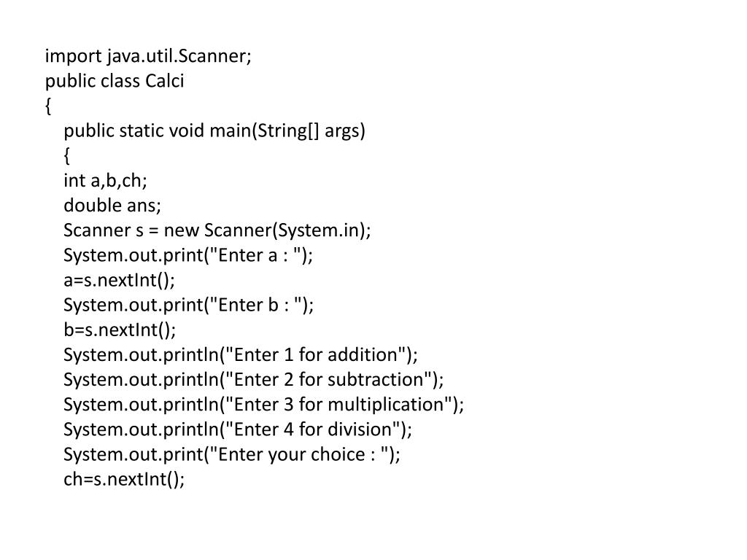The width and height of the screenshot is (747, 560).
Task: Click the class opening curly brace
Action: (48, 106)
